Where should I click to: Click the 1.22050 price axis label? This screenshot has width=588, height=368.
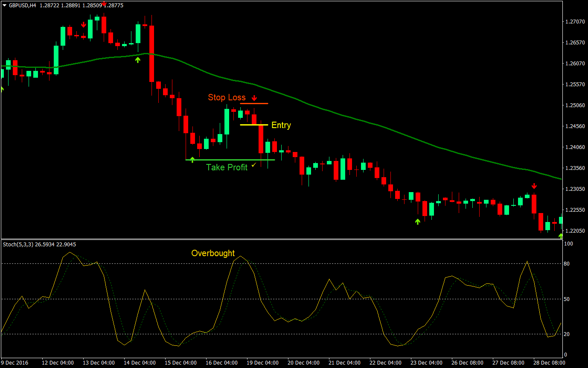tap(574, 231)
